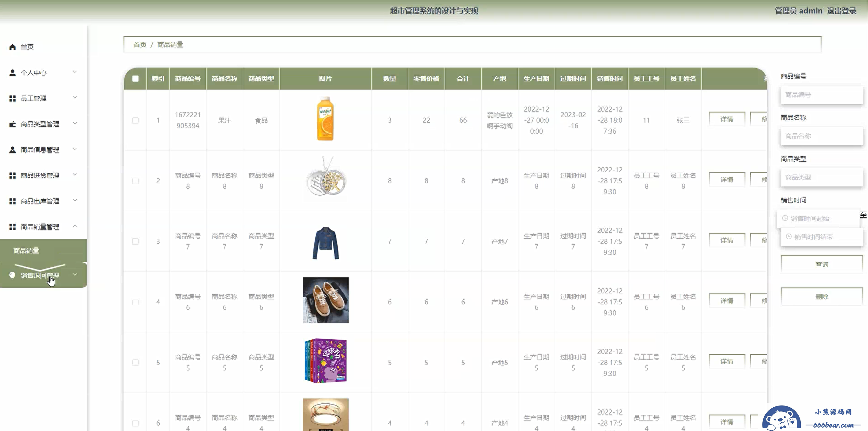
Task: Click clock icon in 销售时间起始 field
Action: [x=785, y=218]
